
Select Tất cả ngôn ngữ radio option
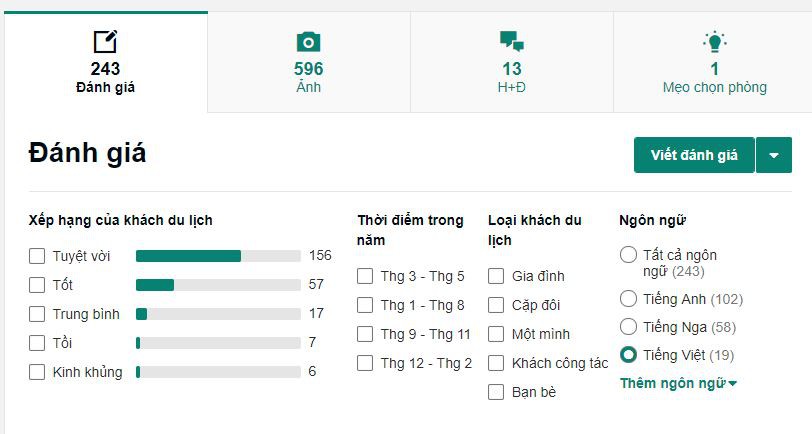(628, 255)
